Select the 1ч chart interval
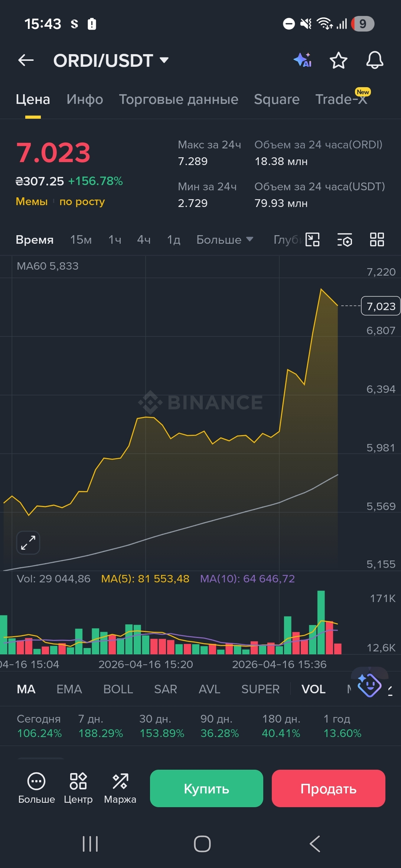 click(x=115, y=240)
